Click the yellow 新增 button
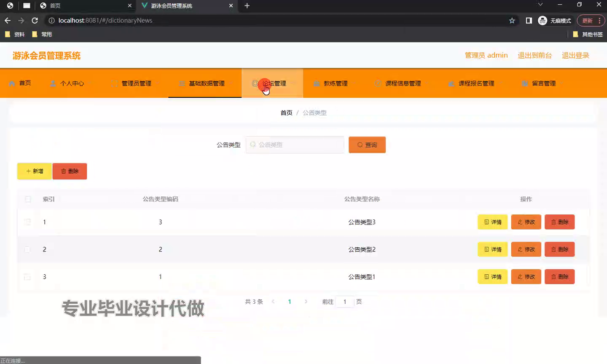Image resolution: width=607 pixels, height=364 pixels. 34,171
